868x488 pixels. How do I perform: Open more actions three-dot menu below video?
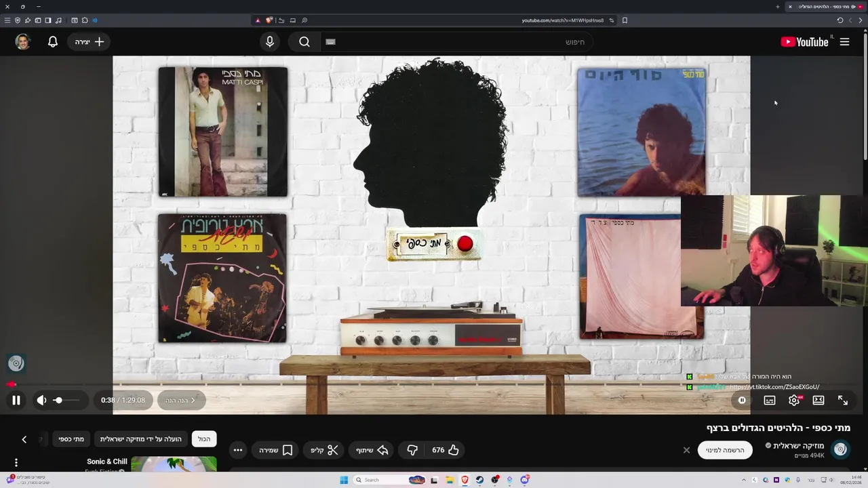click(x=237, y=450)
